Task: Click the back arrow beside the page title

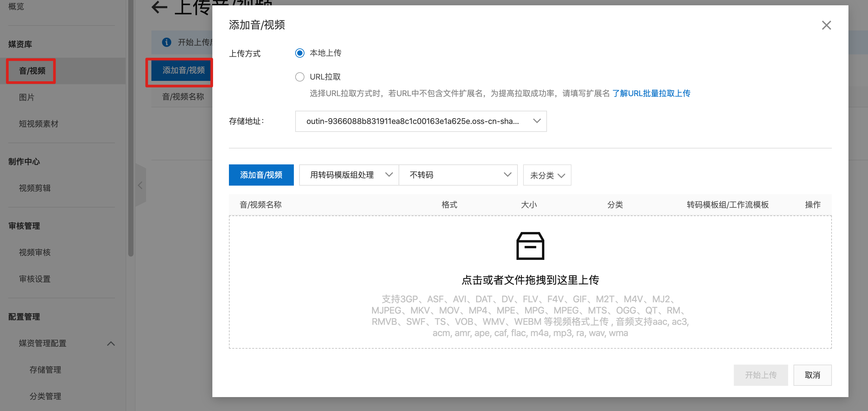Action: pos(159,7)
